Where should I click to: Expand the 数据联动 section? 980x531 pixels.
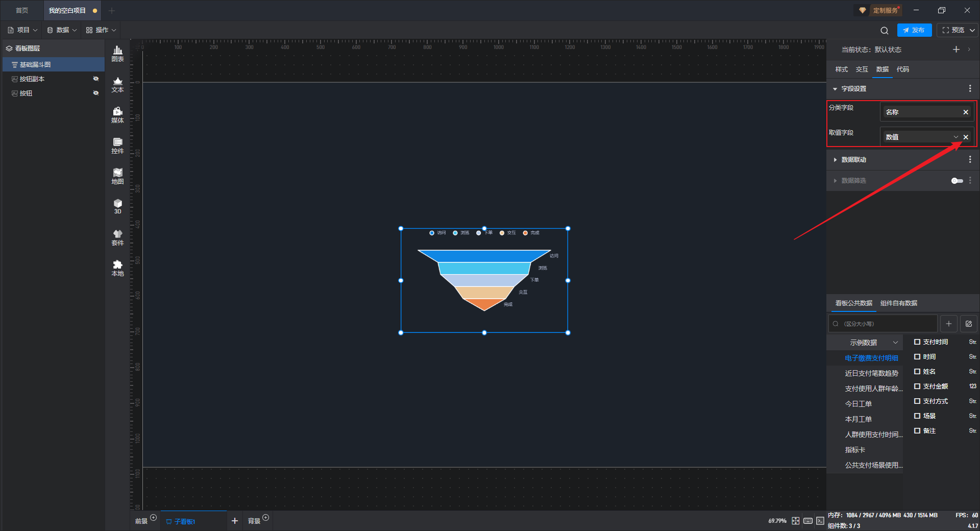point(853,160)
